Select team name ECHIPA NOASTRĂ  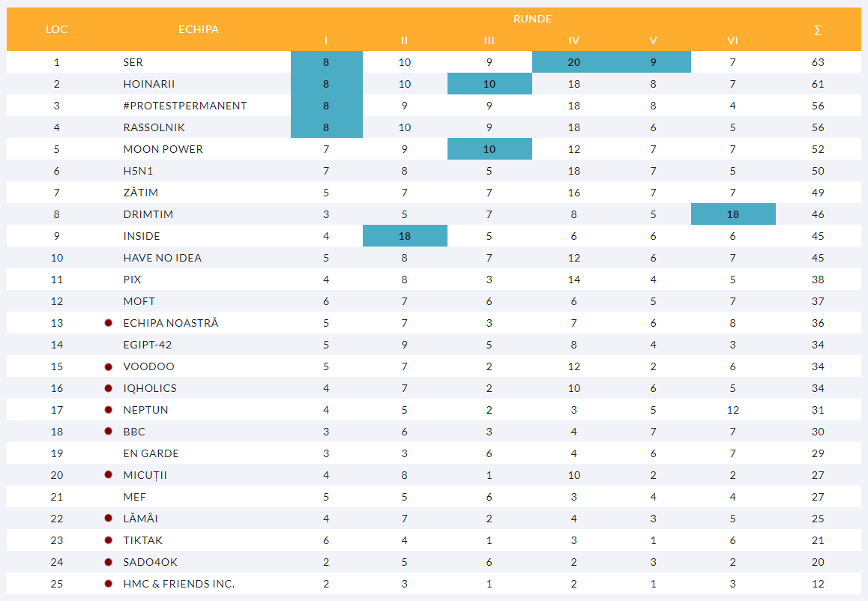(x=170, y=323)
